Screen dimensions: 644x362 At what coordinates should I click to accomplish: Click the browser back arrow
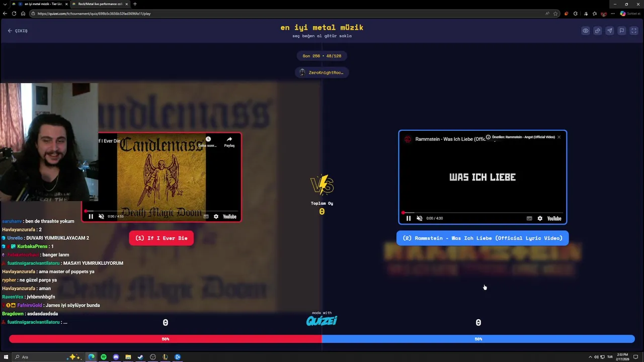(x=5, y=14)
